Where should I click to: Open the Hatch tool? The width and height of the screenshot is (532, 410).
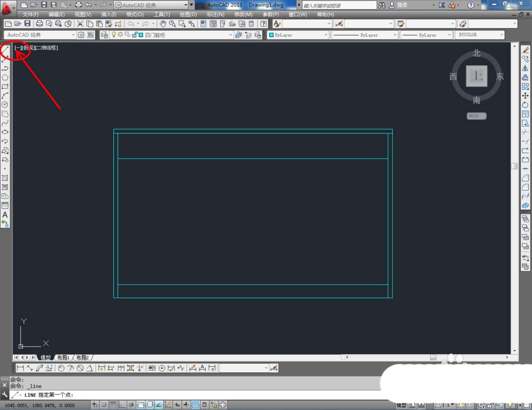5,178
